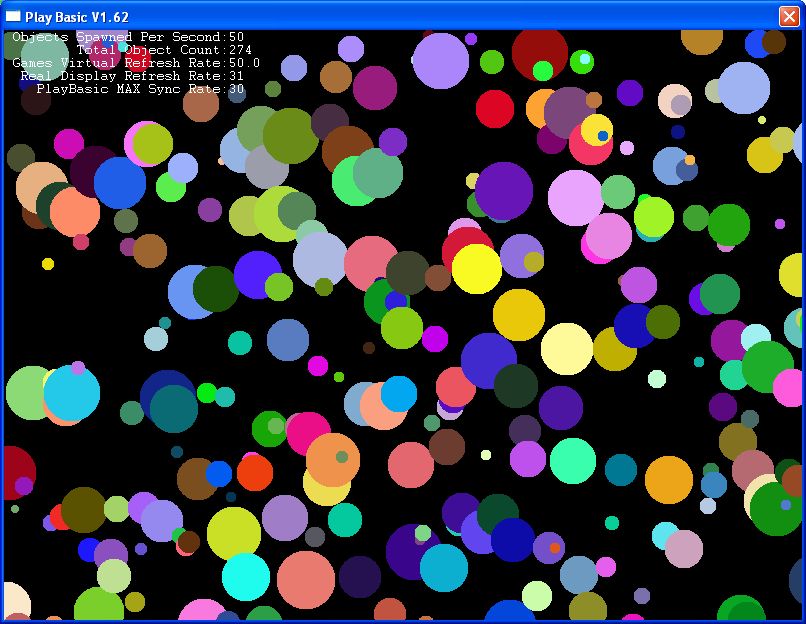
Task: Click 'PlayBasic MAX Sync Rate:30' text
Action: tap(140, 89)
